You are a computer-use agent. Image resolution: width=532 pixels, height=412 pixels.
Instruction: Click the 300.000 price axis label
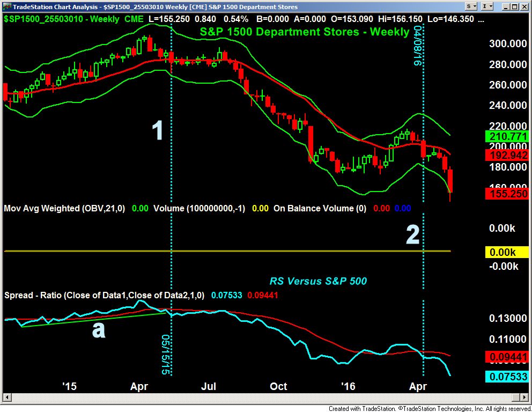(x=508, y=43)
